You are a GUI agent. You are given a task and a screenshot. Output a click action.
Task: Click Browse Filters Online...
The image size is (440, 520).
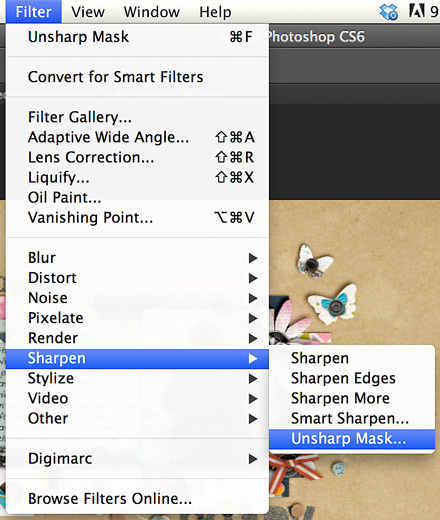[137, 499]
